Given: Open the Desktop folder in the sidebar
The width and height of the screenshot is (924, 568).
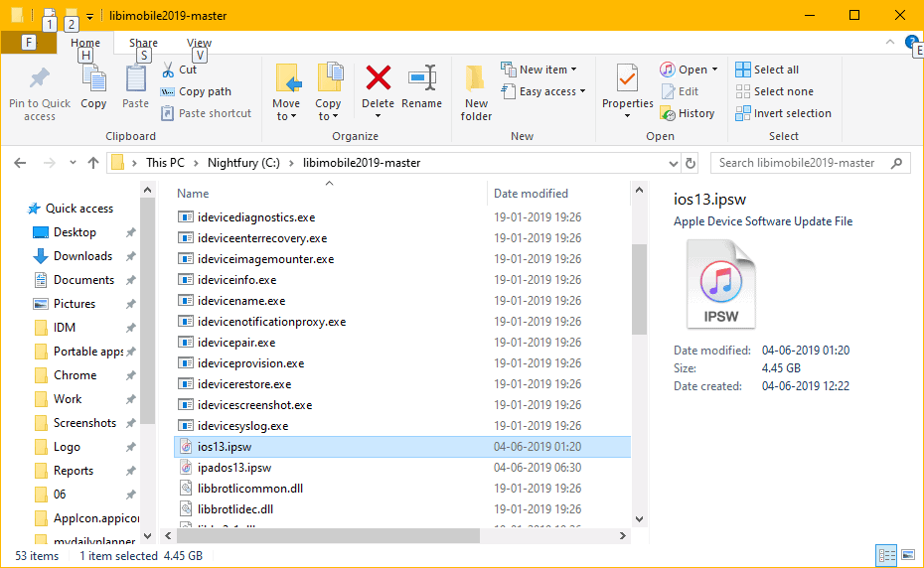Looking at the screenshot, I should coord(75,232).
